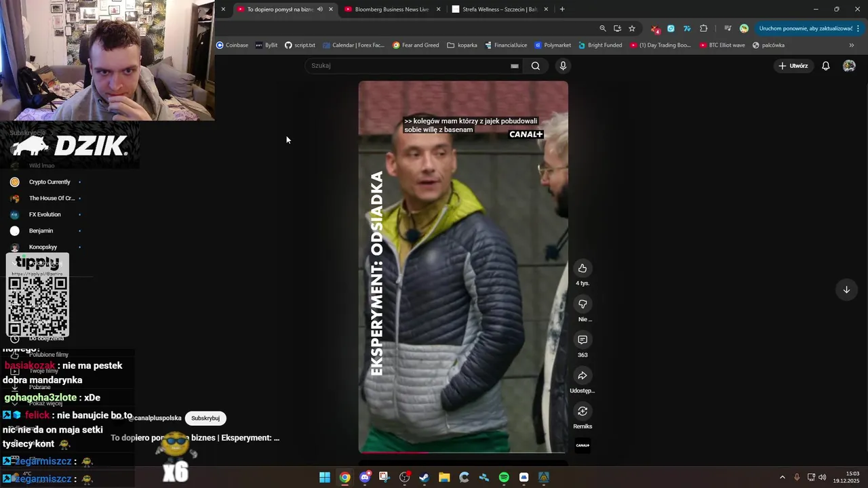Click Subskrybuj button for canalpluspolska
The width and height of the screenshot is (868, 488).
pos(205,418)
